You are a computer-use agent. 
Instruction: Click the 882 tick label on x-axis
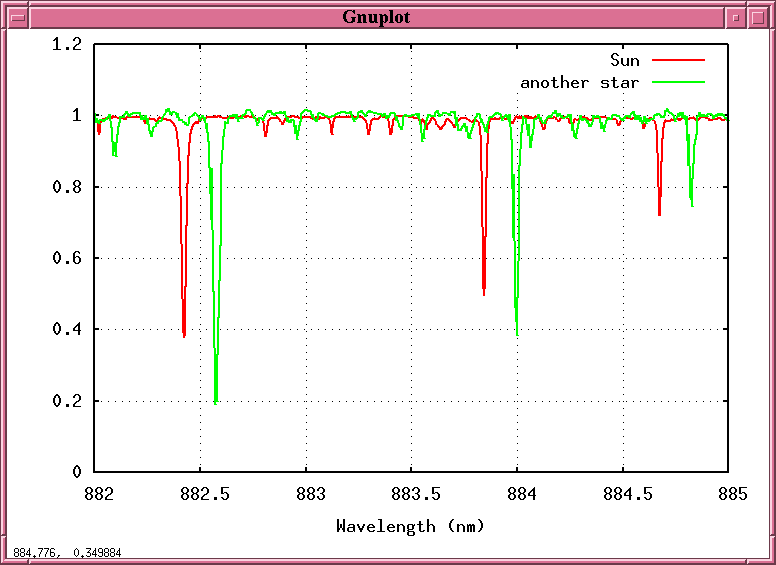[95, 493]
